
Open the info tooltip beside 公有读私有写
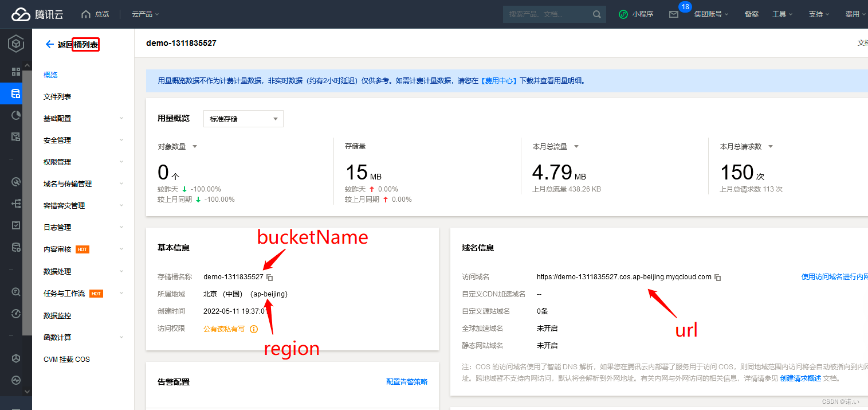pyautogui.click(x=253, y=329)
